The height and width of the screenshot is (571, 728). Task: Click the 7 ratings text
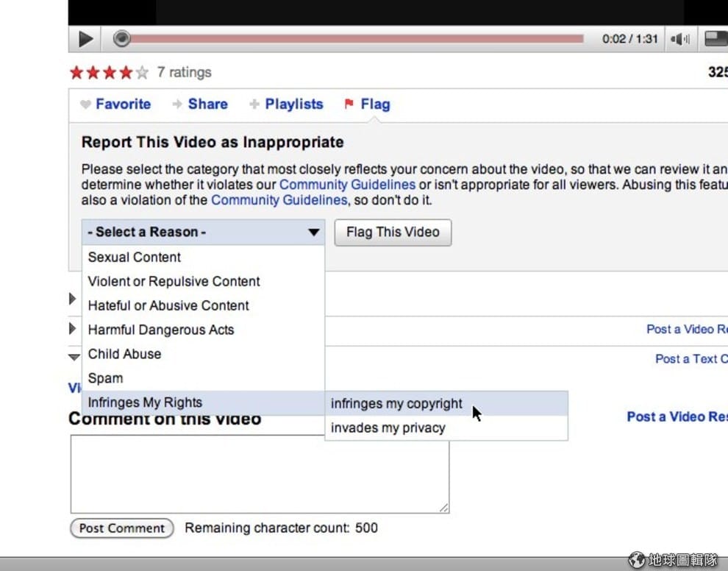pos(184,72)
